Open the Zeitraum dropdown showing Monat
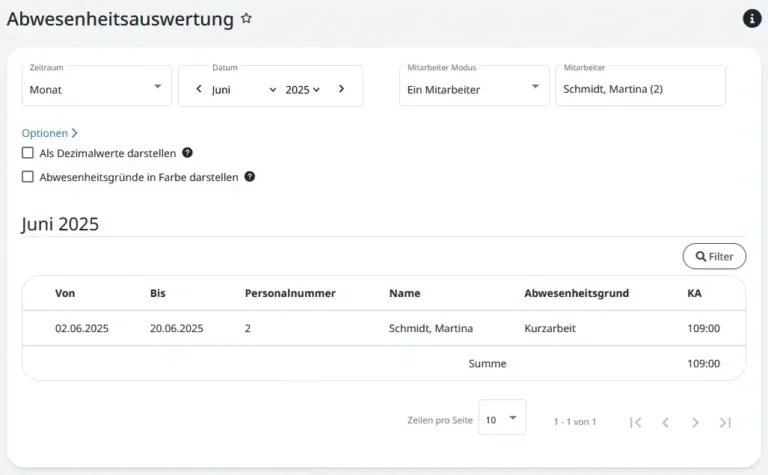Screen dimensions: 768x475 [96, 86]
